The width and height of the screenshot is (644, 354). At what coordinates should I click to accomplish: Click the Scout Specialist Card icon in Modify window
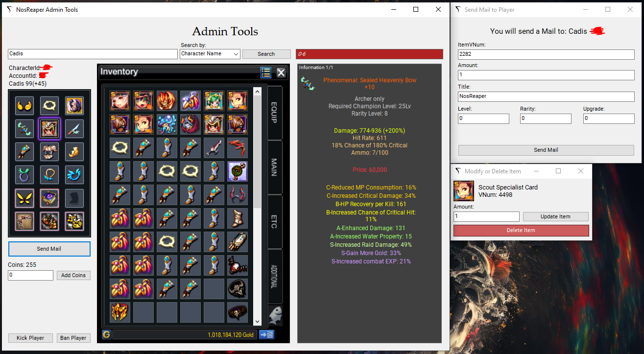[x=463, y=190]
